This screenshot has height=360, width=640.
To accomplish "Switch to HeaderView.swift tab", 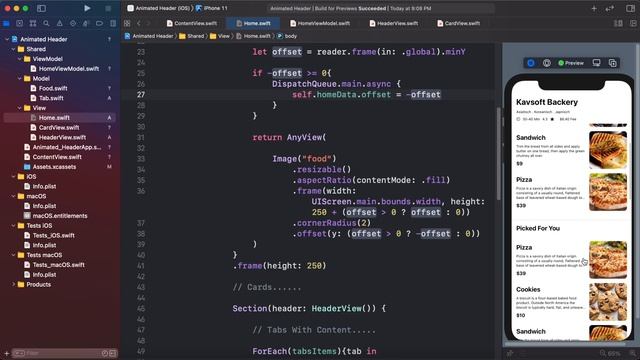I will [x=394, y=23].
